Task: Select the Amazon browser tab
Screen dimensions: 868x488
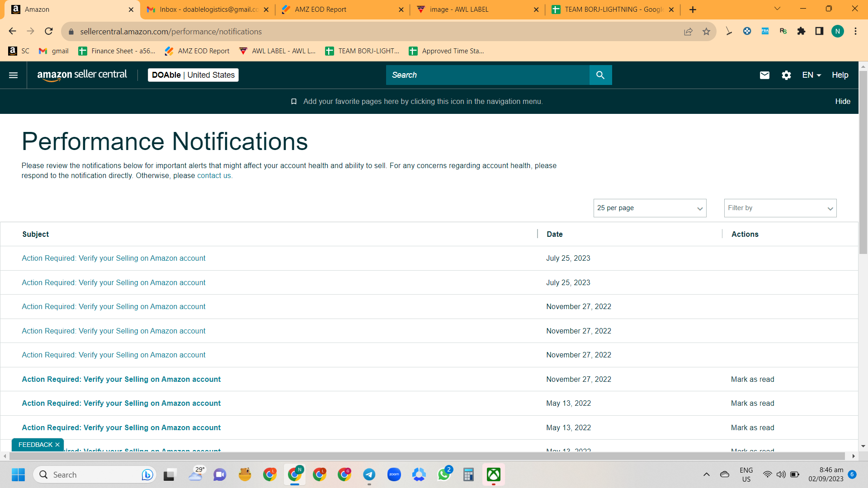Action: coord(72,9)
